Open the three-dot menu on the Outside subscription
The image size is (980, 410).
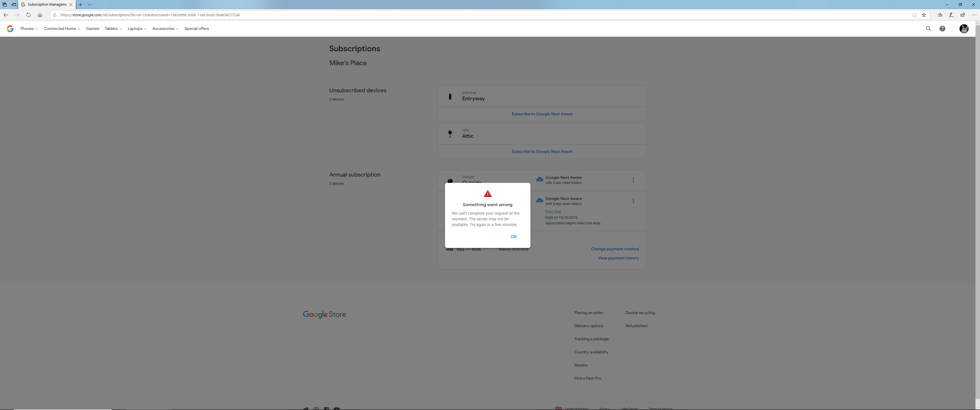(x=633, y=180)
